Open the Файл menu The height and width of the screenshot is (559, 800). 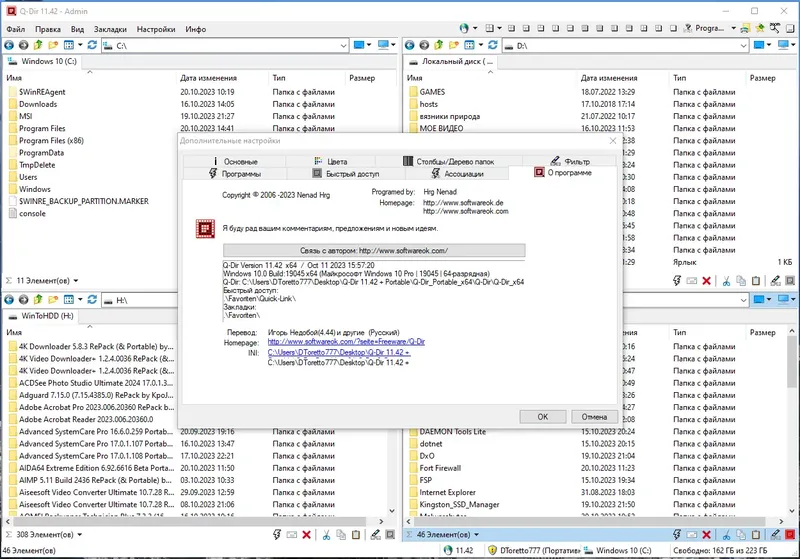16,29
